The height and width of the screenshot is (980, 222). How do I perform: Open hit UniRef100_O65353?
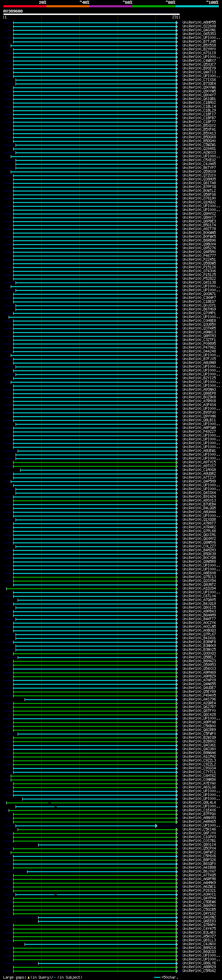pos(199,34)
